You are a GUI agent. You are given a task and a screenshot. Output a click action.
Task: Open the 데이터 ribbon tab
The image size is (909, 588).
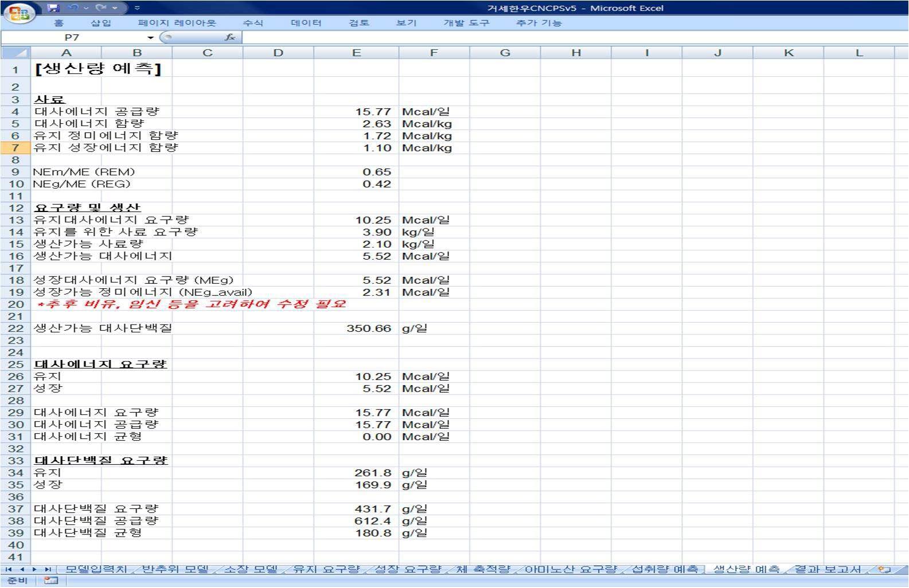(x=306, y=23)
